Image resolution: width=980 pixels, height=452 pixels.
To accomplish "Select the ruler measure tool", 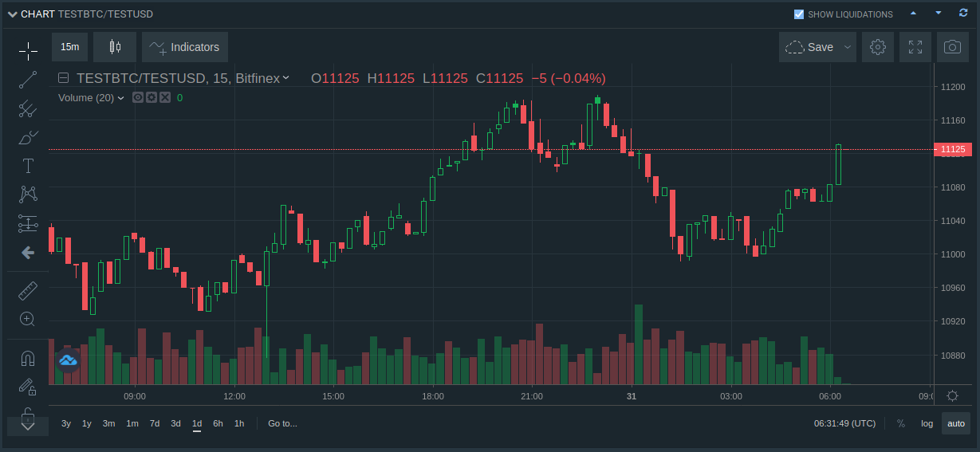I will point(28,291).
